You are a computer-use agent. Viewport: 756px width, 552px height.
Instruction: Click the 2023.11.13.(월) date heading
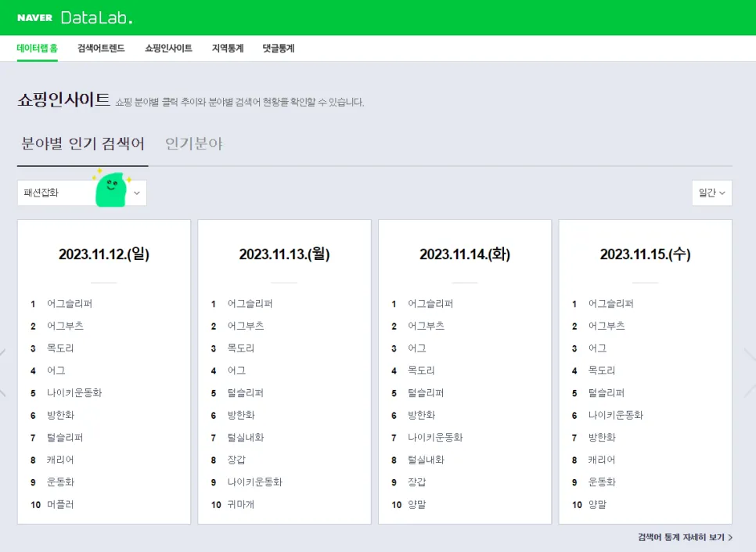coord(284,254)
